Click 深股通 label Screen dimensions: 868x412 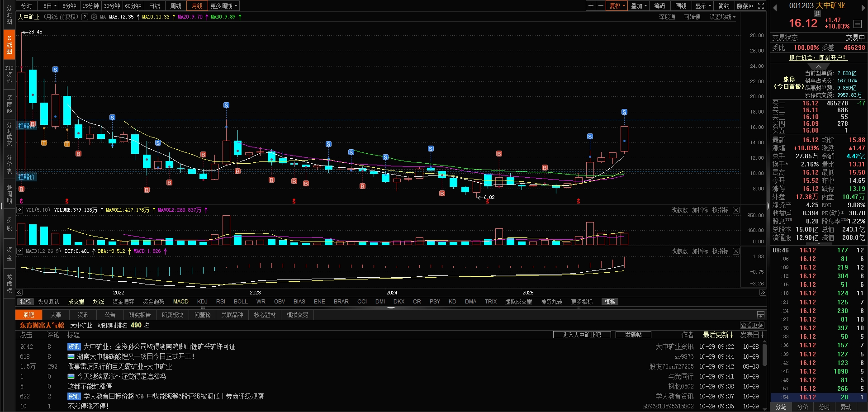667,17
